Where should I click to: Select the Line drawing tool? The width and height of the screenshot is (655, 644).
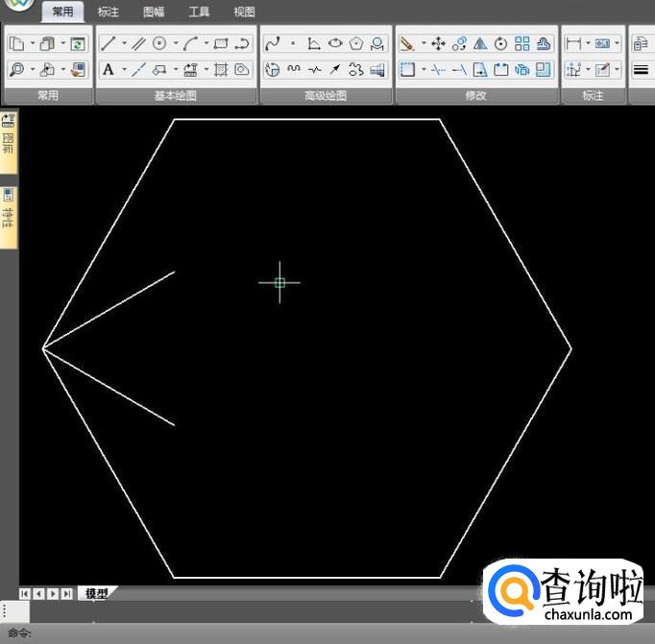pos(109,43)
